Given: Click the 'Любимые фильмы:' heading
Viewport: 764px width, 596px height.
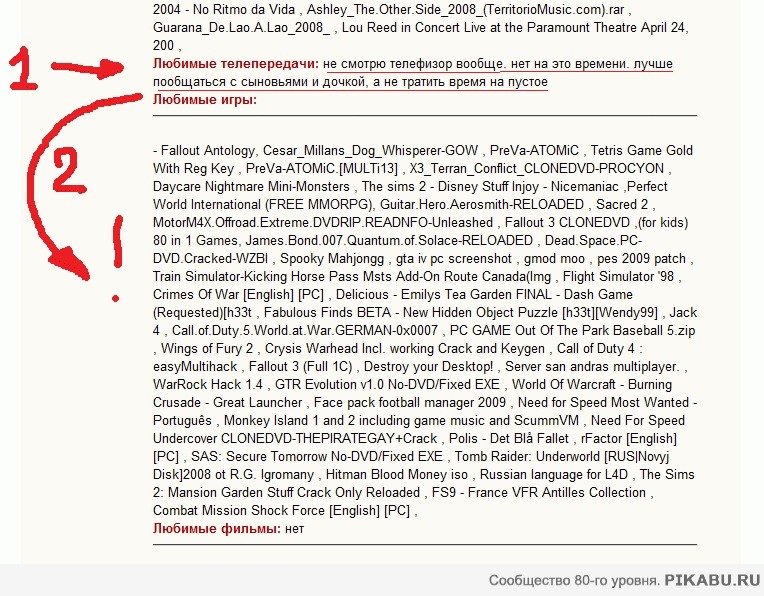Looking at the screenshot, I should [x=217, y=528].
